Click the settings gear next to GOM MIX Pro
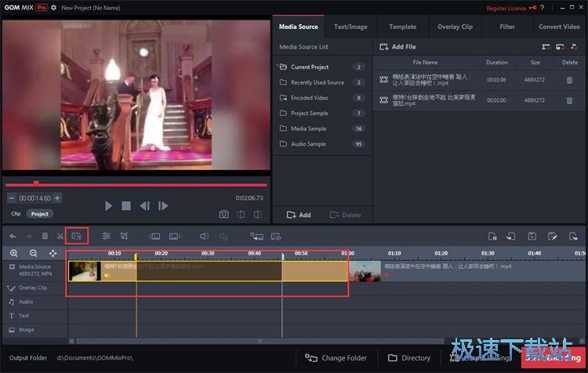Viewport: 588px width, 373px height. point(53,7)
